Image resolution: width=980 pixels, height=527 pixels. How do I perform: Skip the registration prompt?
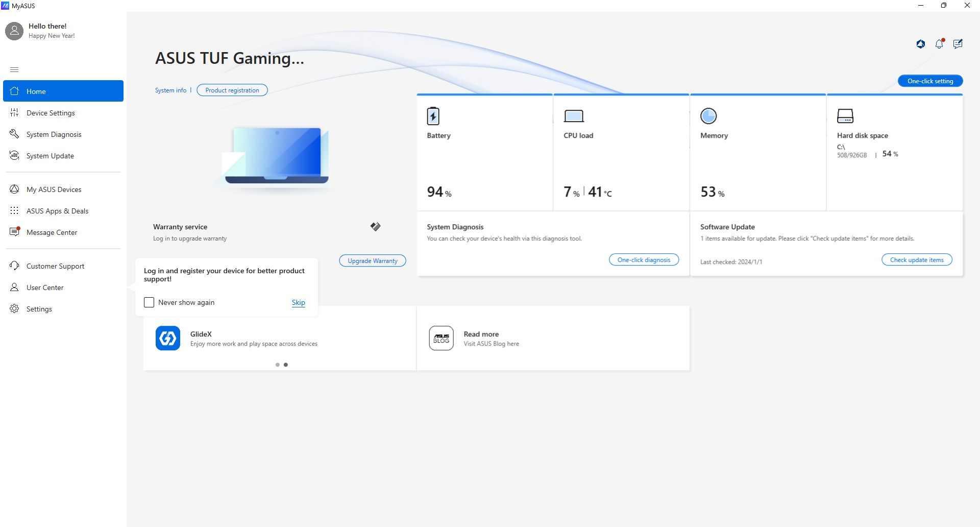299,302
